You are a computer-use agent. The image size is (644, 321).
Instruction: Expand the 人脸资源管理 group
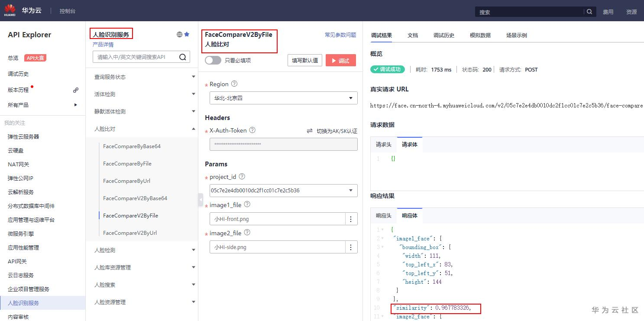tap(194, 302)
